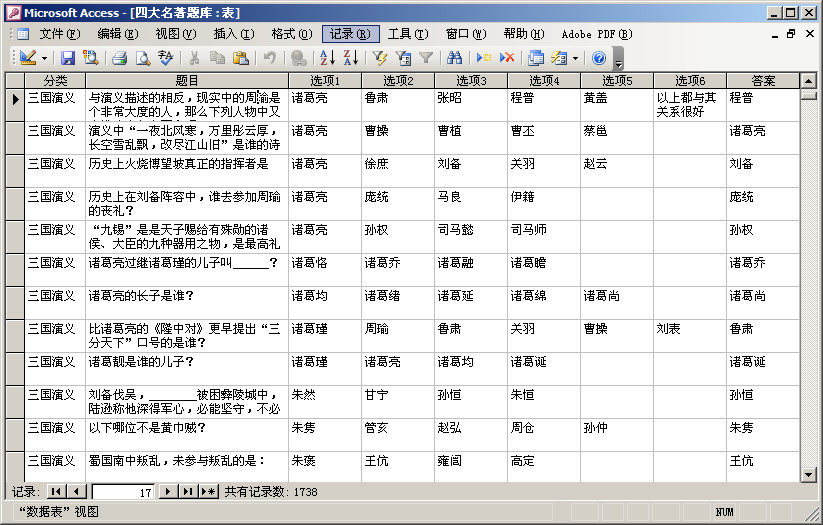
Task: Click the 司马懿 cell in 选项3
Action: coord(471,237)
